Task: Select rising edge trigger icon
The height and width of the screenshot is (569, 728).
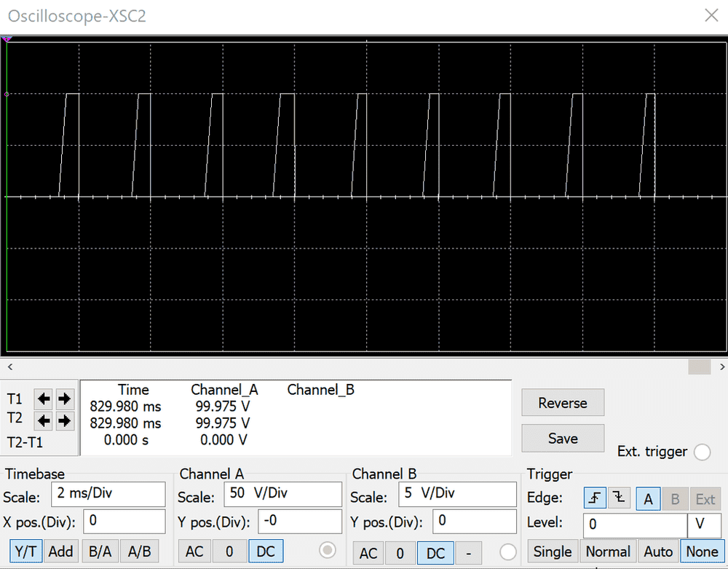Action: [x=595, y=499]
